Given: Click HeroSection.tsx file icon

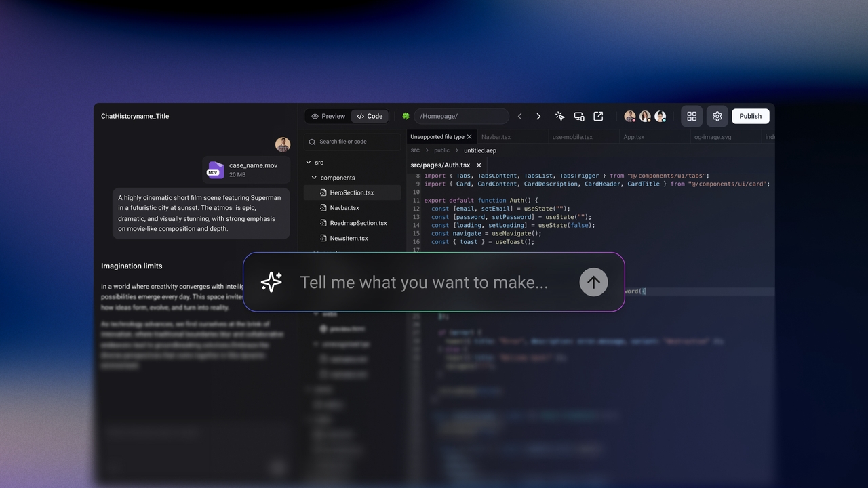Looking at the screenshot, I should (x=323, y=192).
